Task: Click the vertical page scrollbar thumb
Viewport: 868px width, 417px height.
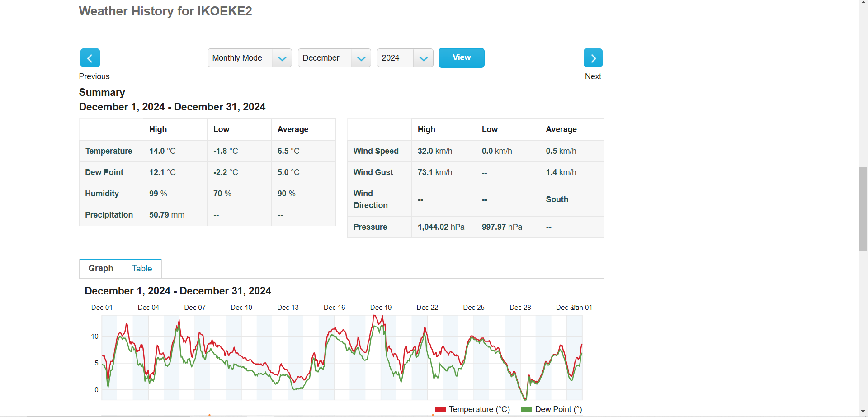Action: [x=863, y=208]
